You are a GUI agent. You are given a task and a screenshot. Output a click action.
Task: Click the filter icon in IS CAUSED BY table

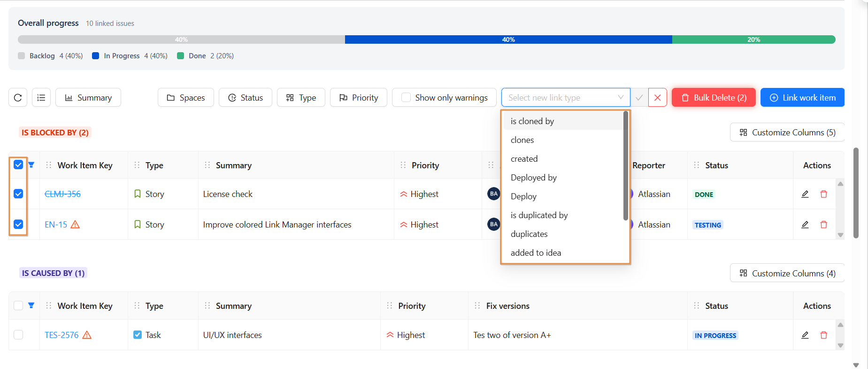(31, 306)
